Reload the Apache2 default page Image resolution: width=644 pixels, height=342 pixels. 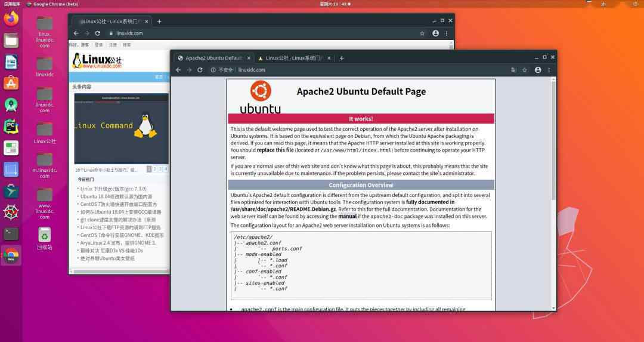[200, 70]
